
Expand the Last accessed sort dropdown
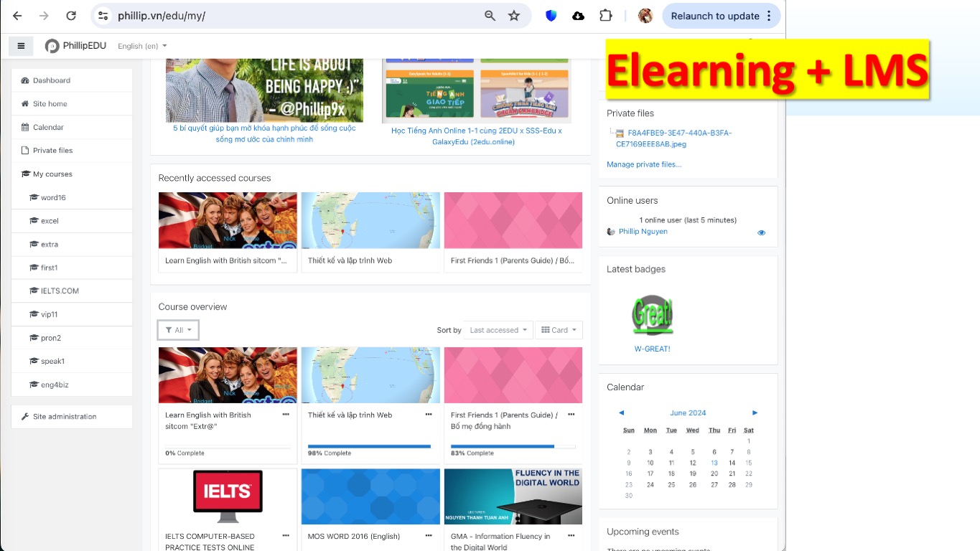tap(498, 330)
